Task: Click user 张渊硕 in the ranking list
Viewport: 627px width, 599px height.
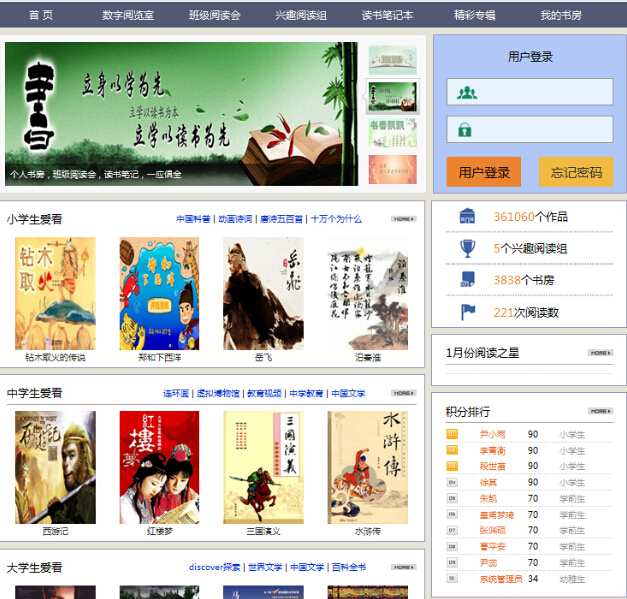Action: (x=493, y=530)
